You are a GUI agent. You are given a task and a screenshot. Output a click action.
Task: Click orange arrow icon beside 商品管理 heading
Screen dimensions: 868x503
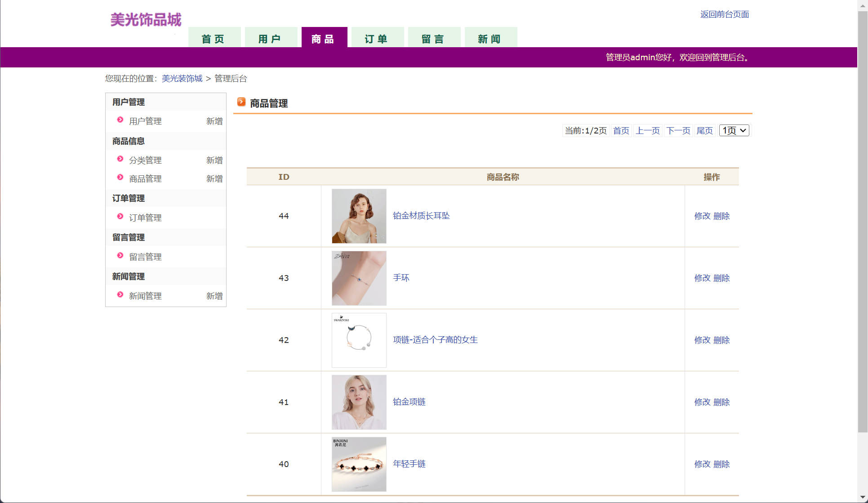click(241, 102)
